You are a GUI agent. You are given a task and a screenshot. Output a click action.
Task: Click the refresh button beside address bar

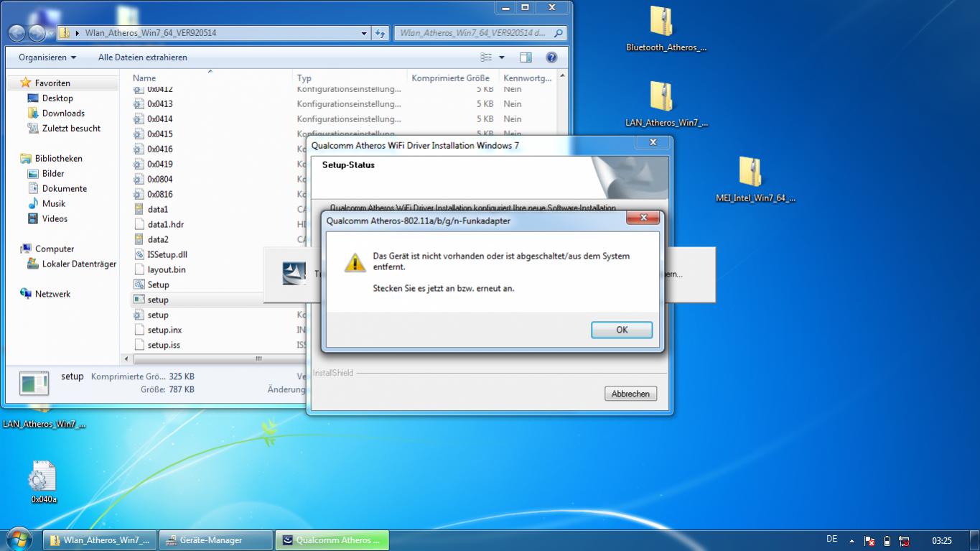[381, 33]
